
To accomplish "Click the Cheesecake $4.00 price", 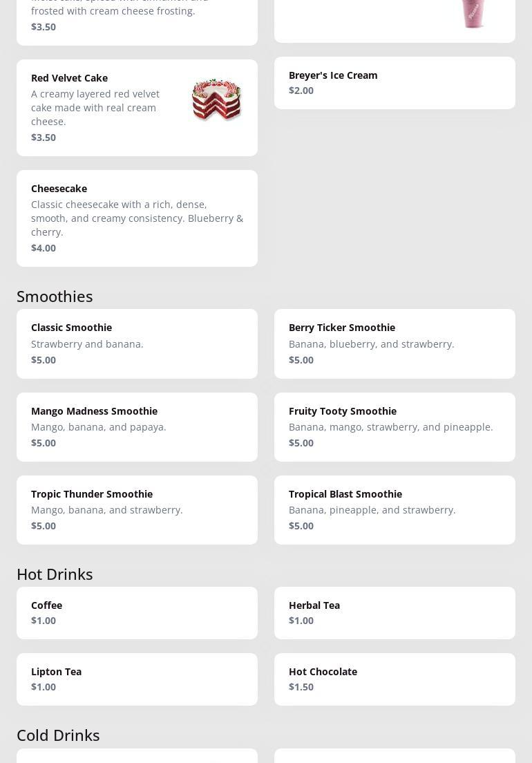I will pyautogui.click(x=44, y=248).
